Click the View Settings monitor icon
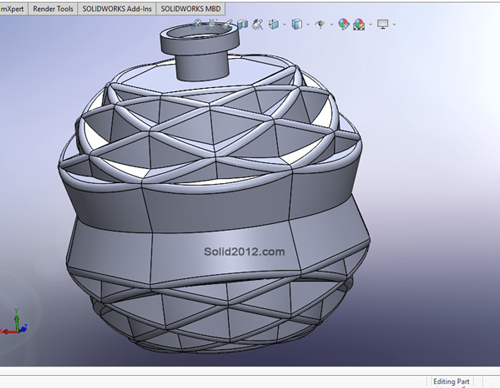500x388 pixels. pos(383,24)
